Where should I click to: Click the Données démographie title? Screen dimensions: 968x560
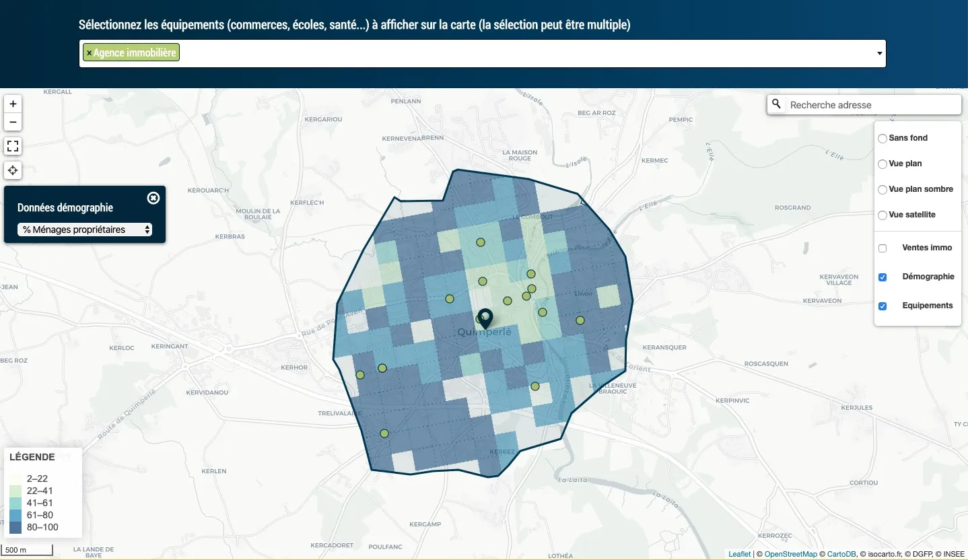click(x=65, y=208)
